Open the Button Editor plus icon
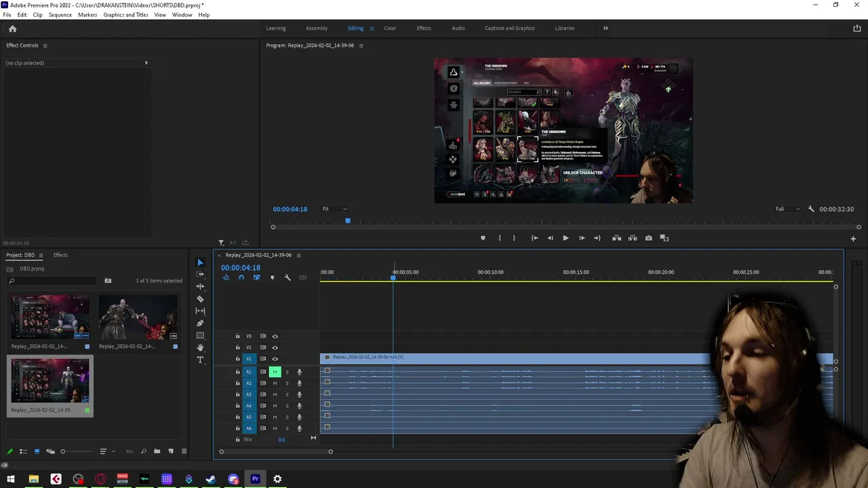 (853, 239)
